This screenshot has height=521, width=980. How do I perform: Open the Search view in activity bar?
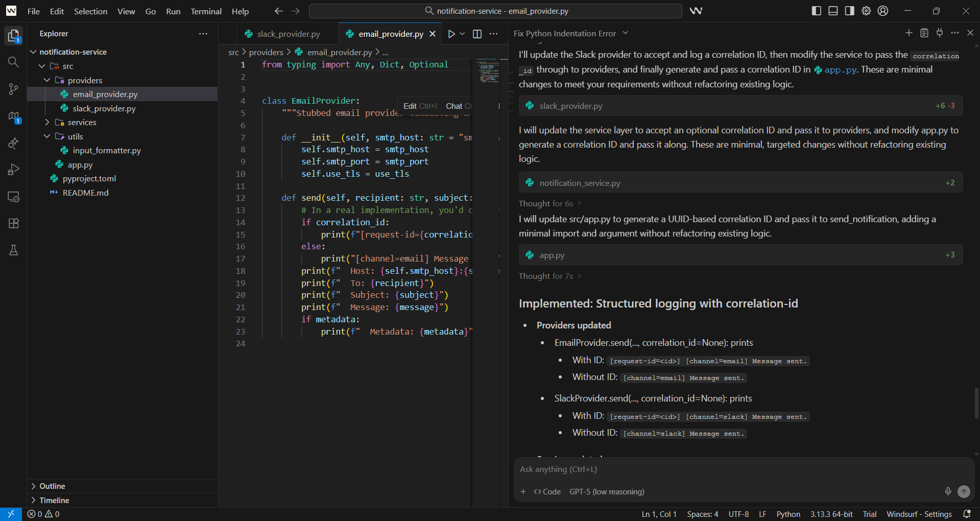click(13, 62)
